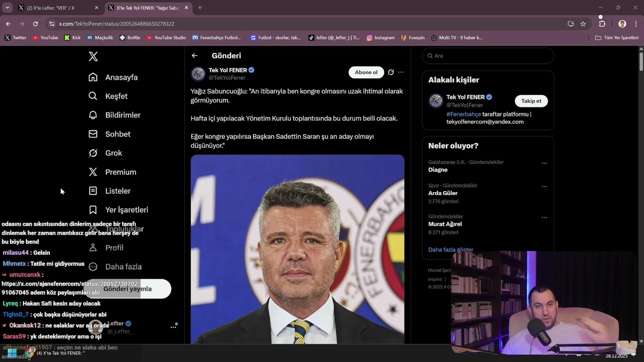Open a new browser tab

pyautogui.click(x=200, y=8)
